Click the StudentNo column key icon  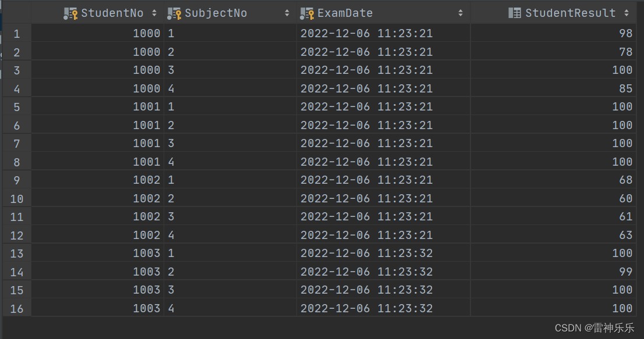click(70, 13)
